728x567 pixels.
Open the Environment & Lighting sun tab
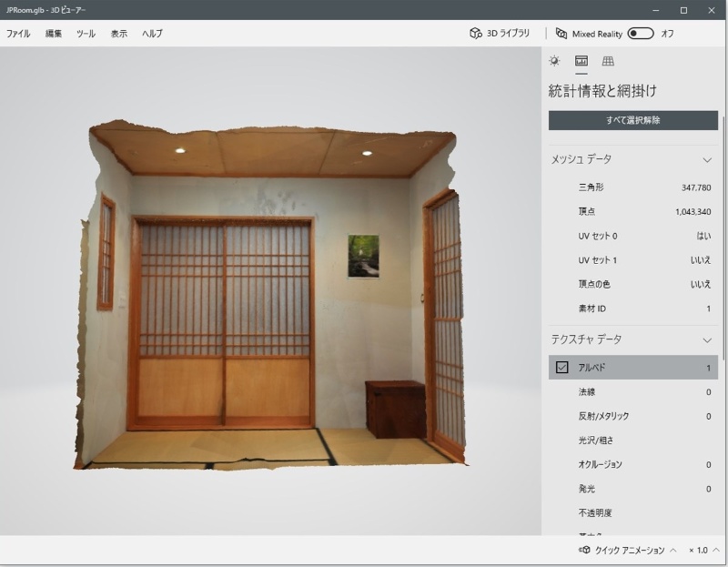554,61
